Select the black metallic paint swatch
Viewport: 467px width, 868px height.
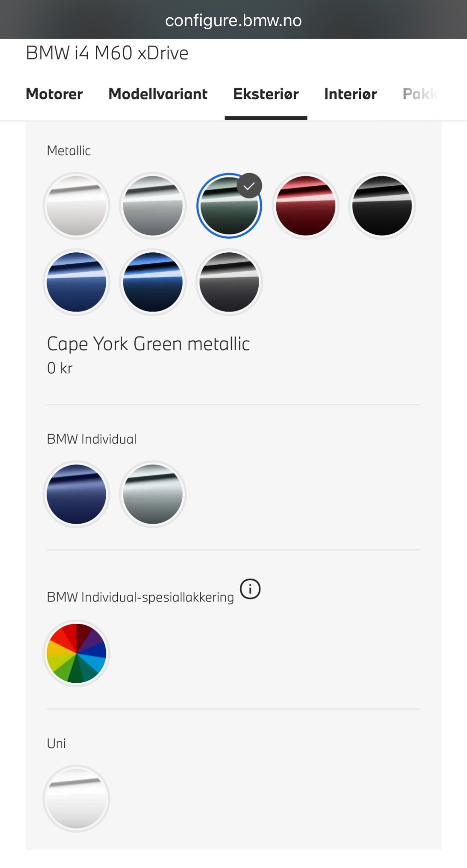(x=382, y=206)
